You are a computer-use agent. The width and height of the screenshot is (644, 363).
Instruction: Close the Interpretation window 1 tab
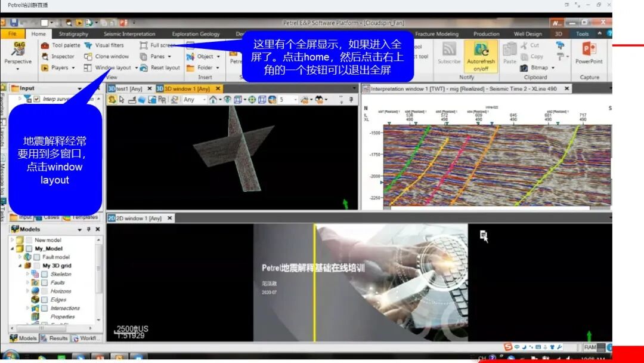[567, 88]
